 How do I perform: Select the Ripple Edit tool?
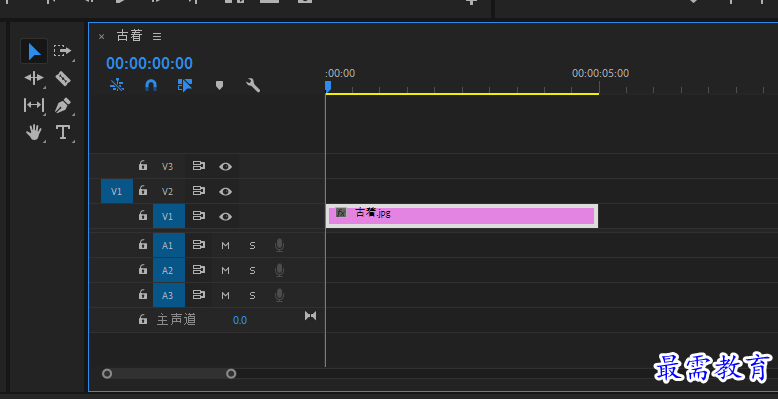tap(34, 78)
